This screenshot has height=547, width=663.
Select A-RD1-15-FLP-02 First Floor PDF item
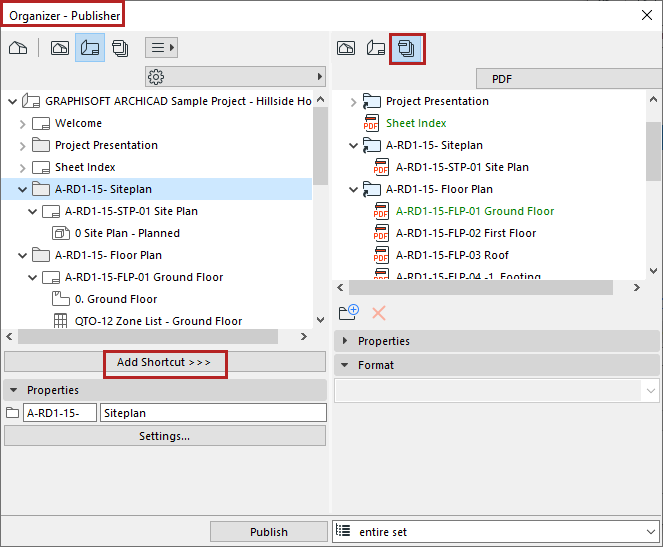point(466,233)
